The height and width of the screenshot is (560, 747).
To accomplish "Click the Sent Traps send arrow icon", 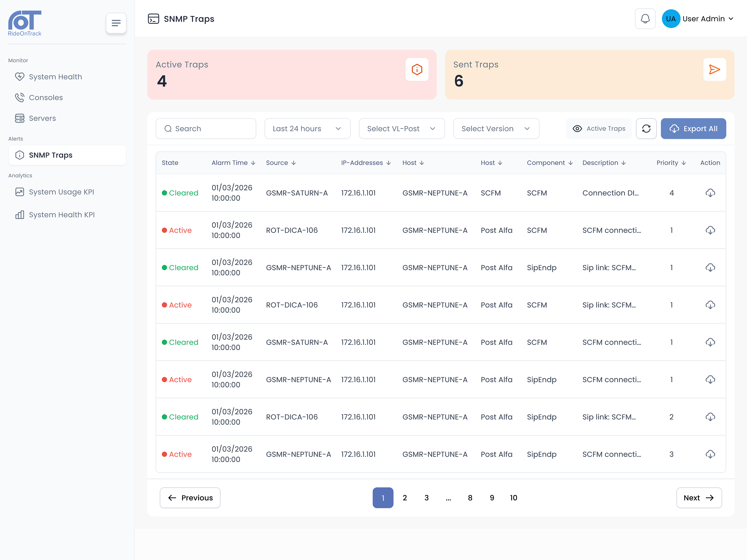I will click(715, 69).
